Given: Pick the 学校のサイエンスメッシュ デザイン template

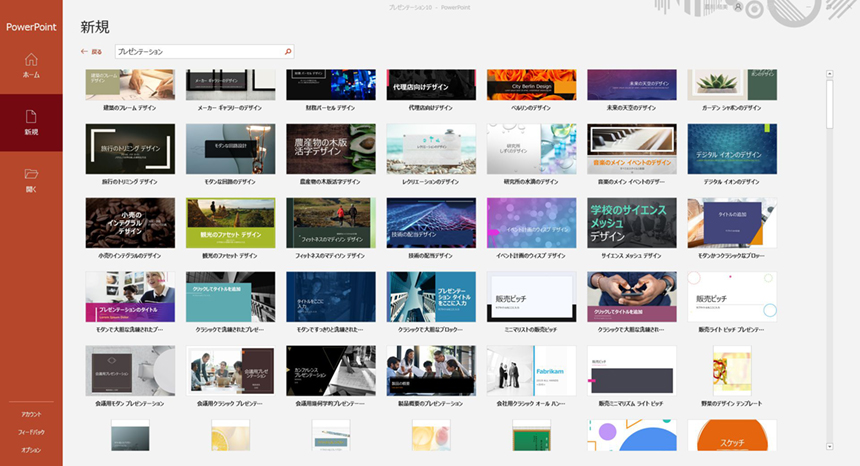Looking at the screenshot, I should tap(631, 222).
